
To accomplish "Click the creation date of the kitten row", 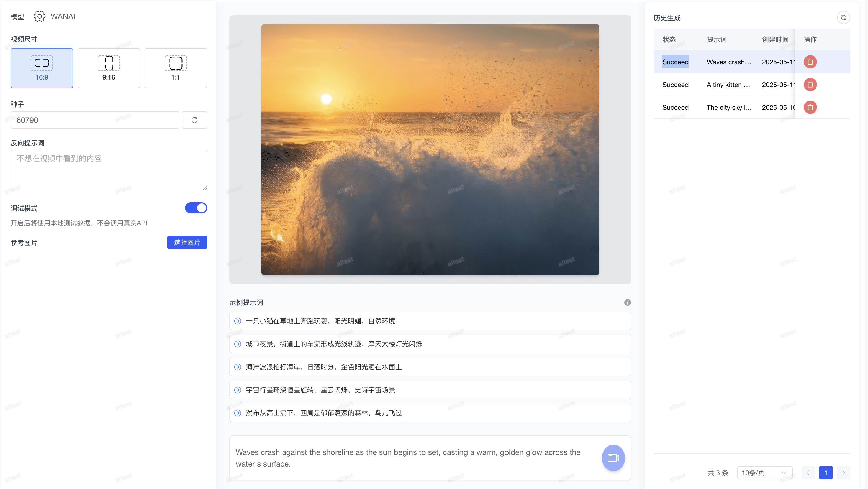I will pos(778,85).
